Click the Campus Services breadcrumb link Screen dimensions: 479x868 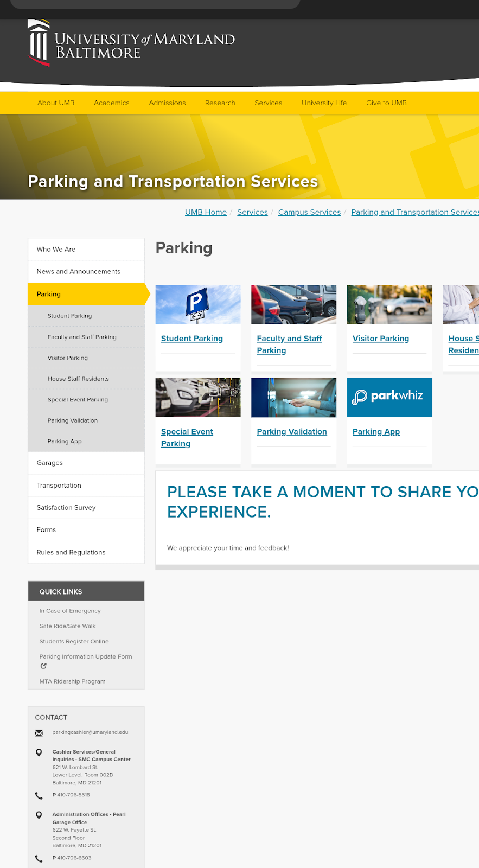point(309,212)
